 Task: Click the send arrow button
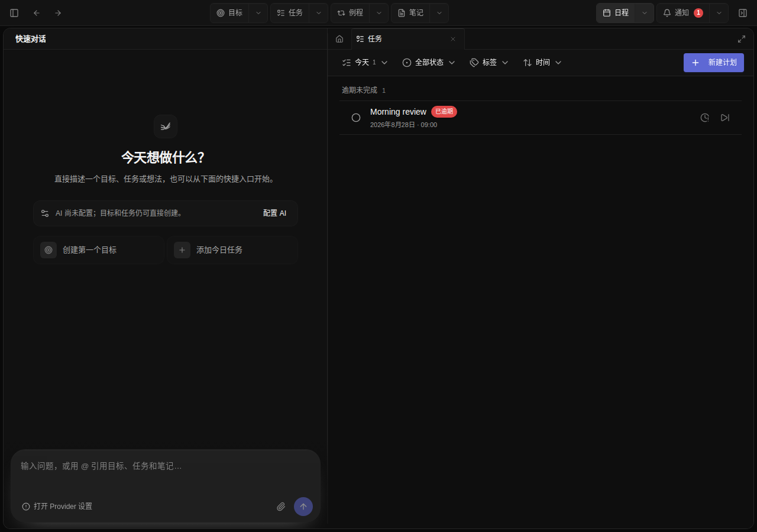pyautogui.click(x=303, y=507)
